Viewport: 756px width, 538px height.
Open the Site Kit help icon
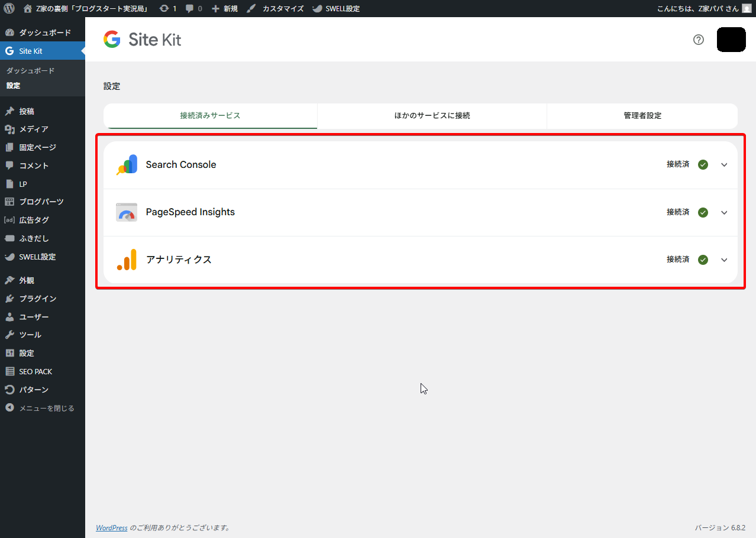pyautogui.click(x=699, y=40)
